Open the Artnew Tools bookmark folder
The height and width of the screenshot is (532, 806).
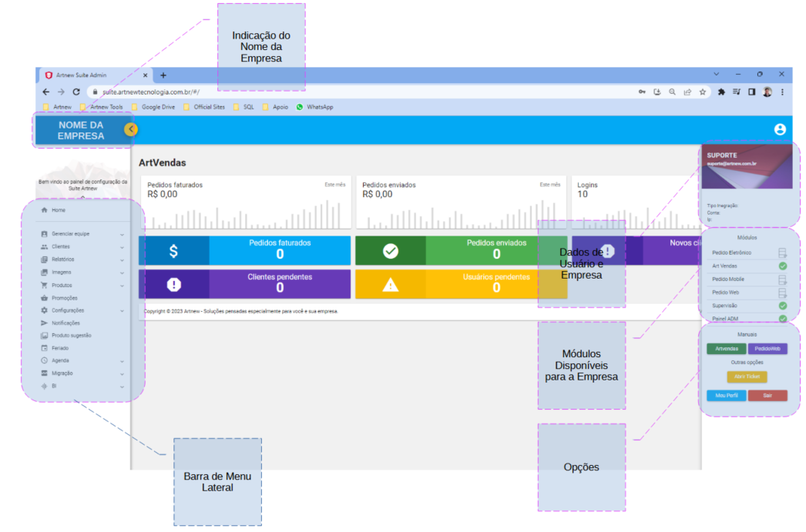102,107
